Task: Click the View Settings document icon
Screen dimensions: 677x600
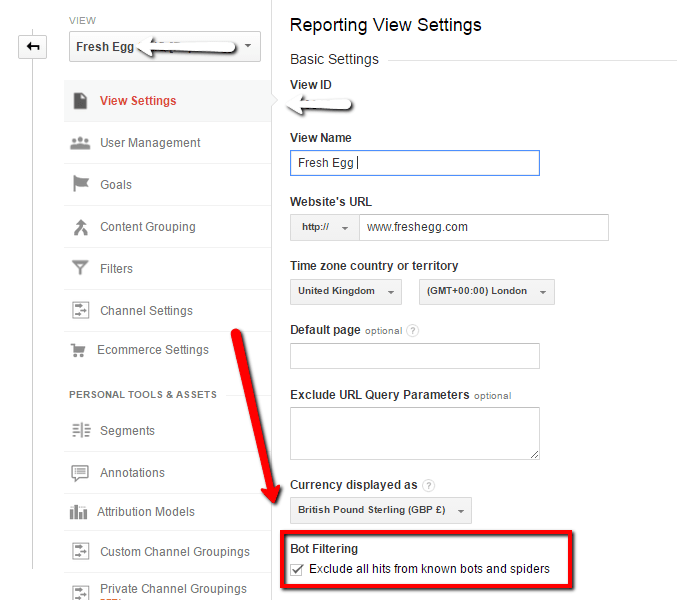Action: point(80,101)
